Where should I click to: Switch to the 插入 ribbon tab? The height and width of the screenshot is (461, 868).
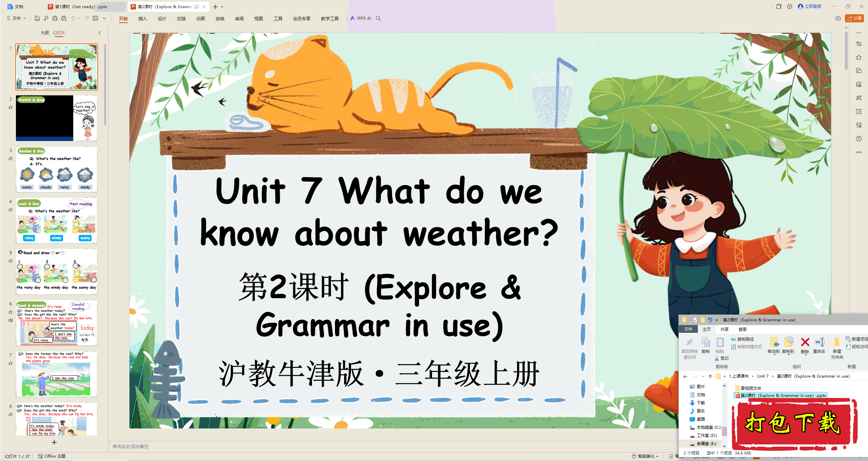(142, 19)
